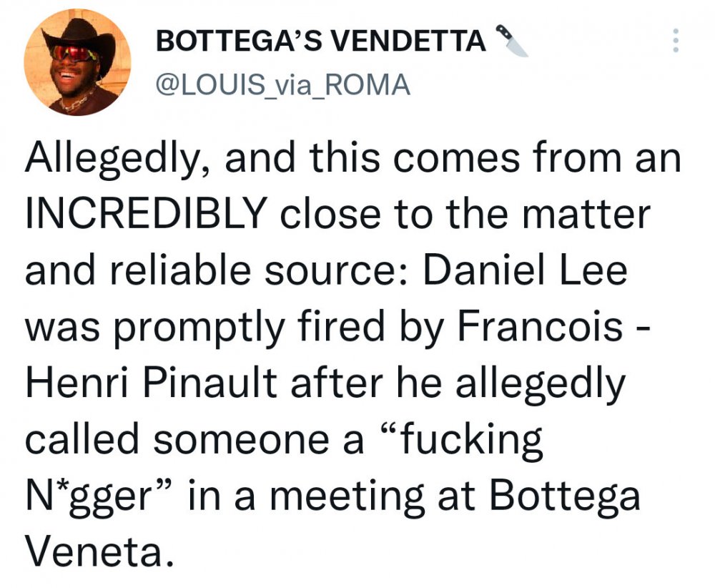Image resolution: width=715 pixels, height=588 pixels.
Task: Open the round profile picture avatar
Action: coord(77,63)
